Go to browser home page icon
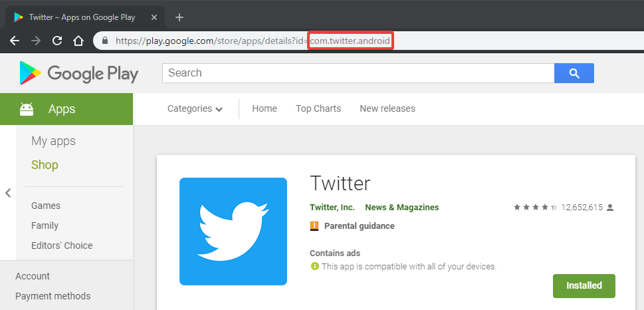This screenshot has height=310, width=644. 78,41
